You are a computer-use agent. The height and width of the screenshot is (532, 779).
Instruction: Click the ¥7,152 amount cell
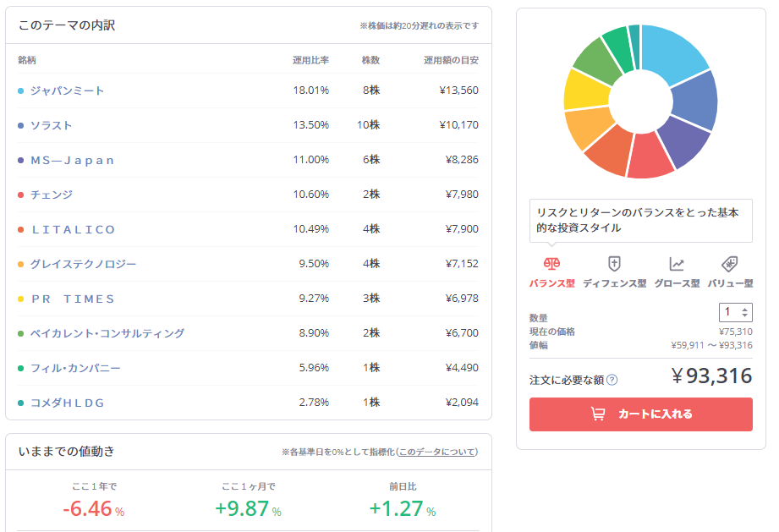pos(462,264)
